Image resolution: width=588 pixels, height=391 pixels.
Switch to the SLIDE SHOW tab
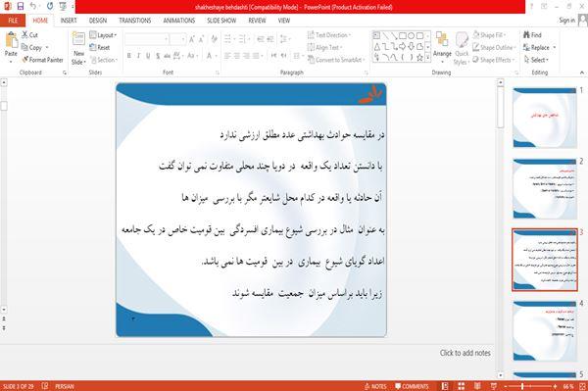[221, 21]
